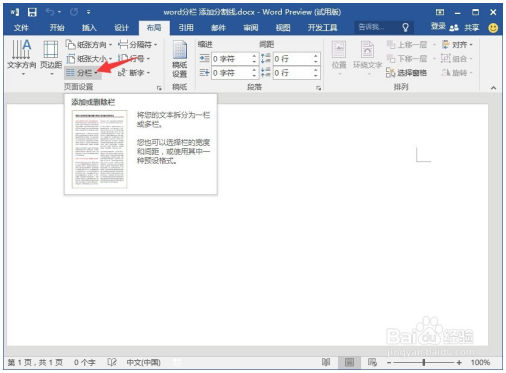Expand the 纸张方向 orientation dropdown
The height and width of the screenshot is (373, 506).
click(89, 45)
